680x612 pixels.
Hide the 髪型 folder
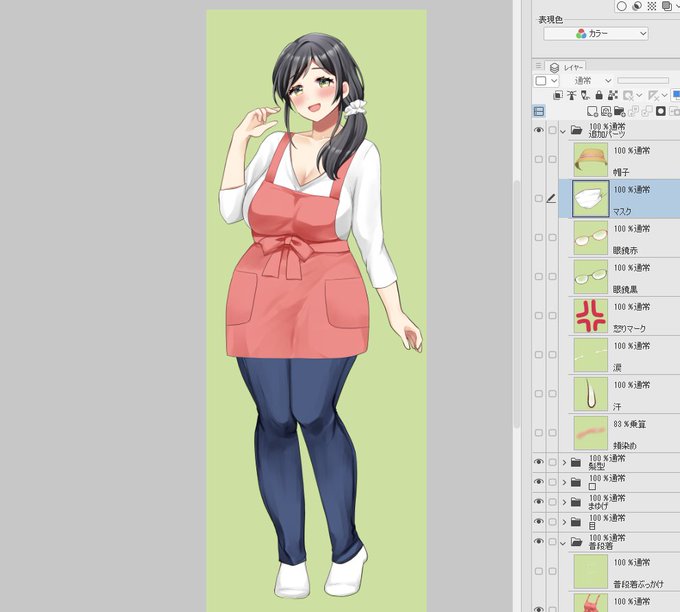[x=539, y=462]
